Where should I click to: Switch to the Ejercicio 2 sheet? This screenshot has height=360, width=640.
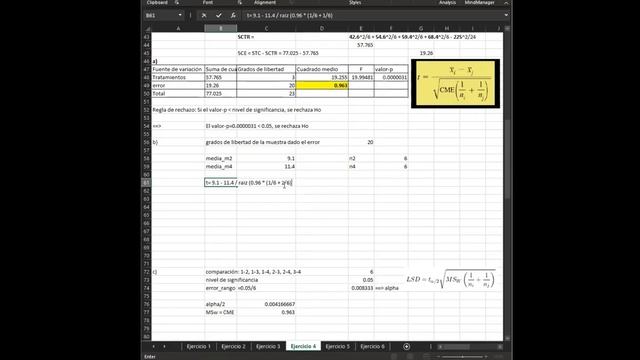(x=233, y=347)
